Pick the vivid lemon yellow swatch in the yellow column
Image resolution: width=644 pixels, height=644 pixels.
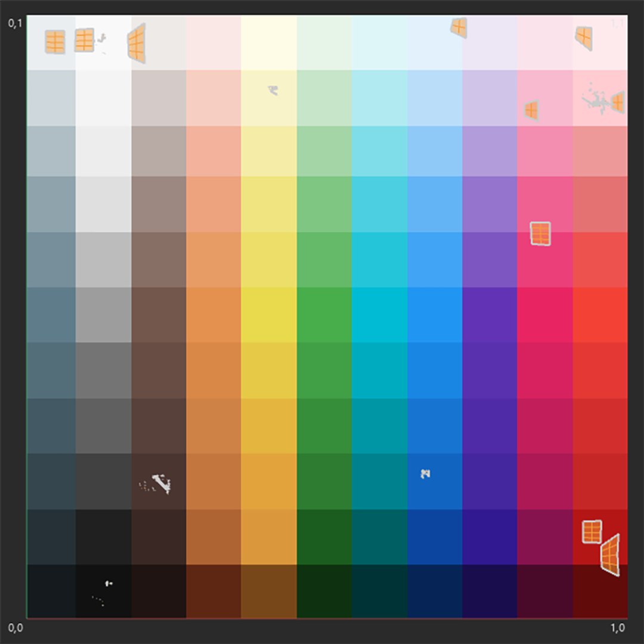pos(268,315)
